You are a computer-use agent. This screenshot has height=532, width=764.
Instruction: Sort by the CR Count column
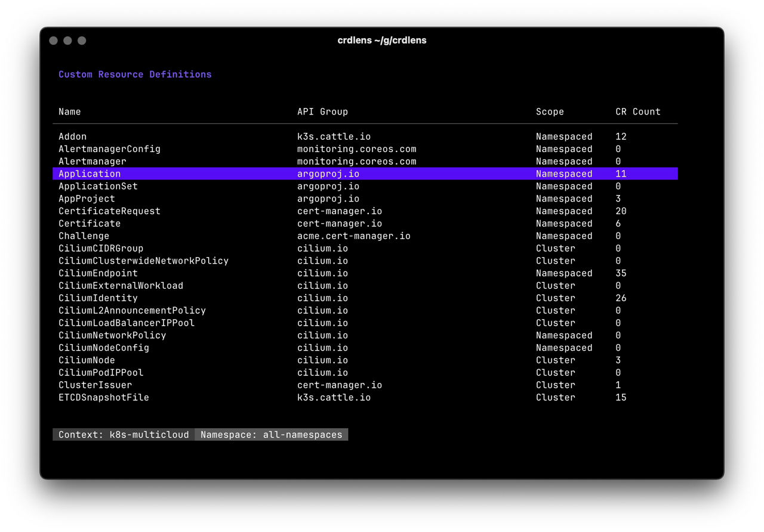tap(638, 112)
